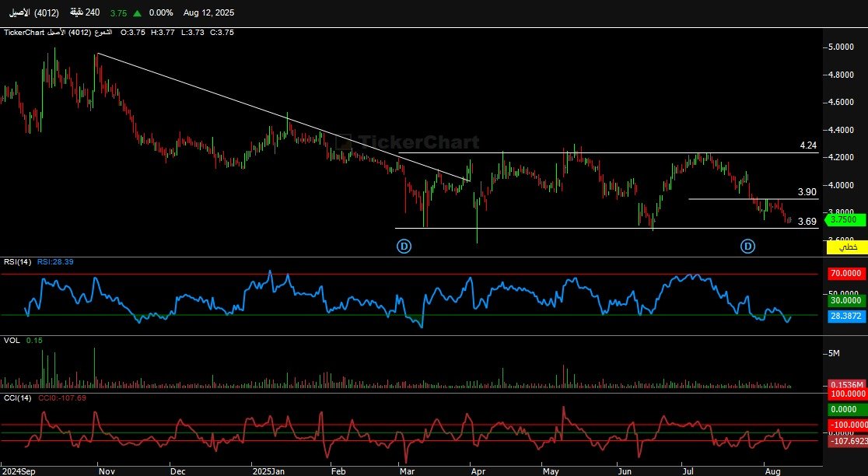Click the 0.00% change value in header
The height and width of the screenshot is (476, 868).
[x=161, y=12]
